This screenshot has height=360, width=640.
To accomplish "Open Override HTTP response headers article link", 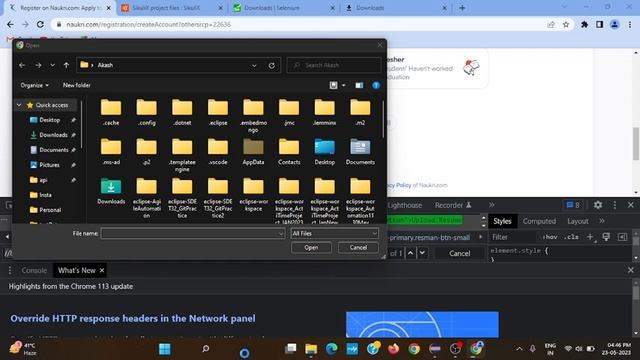I will 133,318.
